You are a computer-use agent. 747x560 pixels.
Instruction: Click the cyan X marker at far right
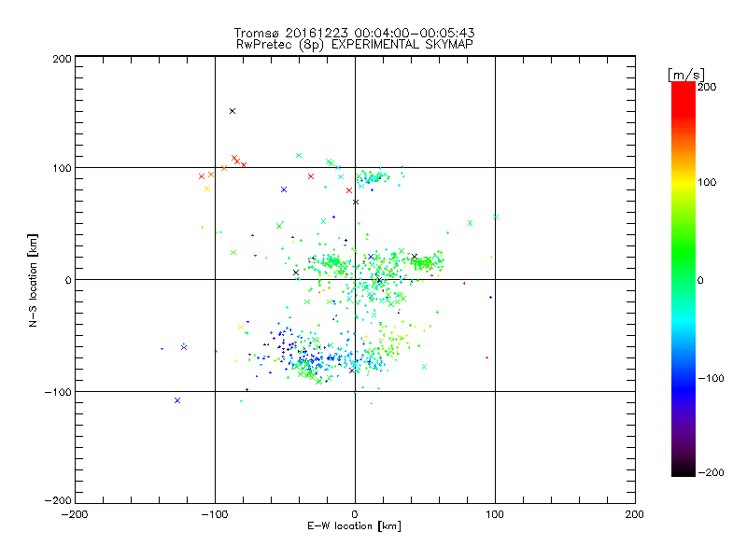pos(496,217)
